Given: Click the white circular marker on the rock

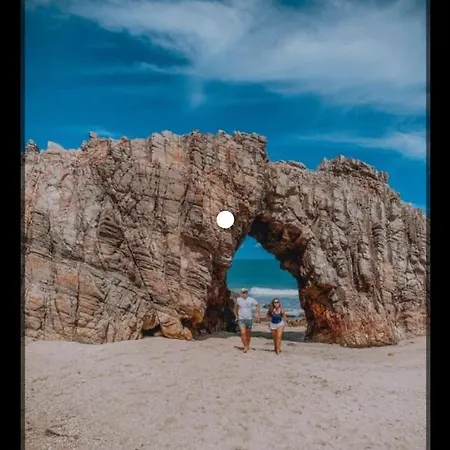Looking at the screenshot, I should (225, 220).
